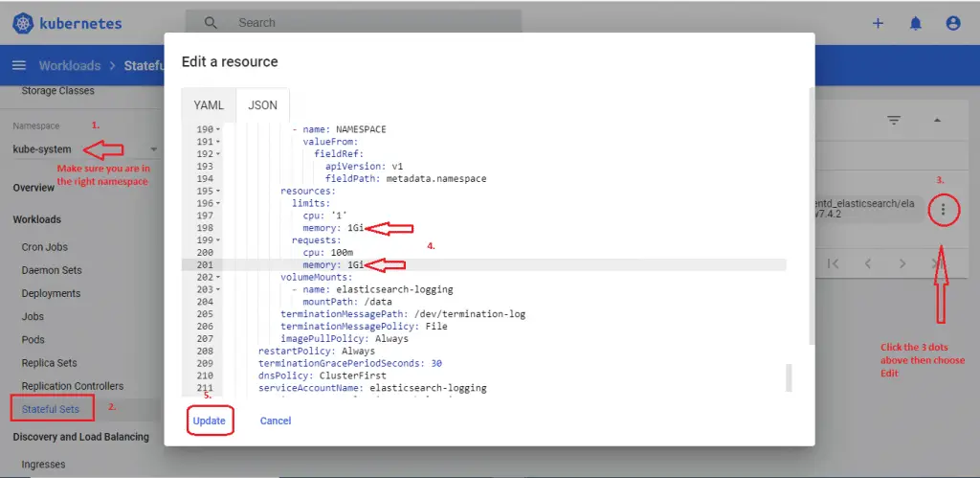
Task: Fold the volumeMounts block at line 202
Action: click(217, 277)
